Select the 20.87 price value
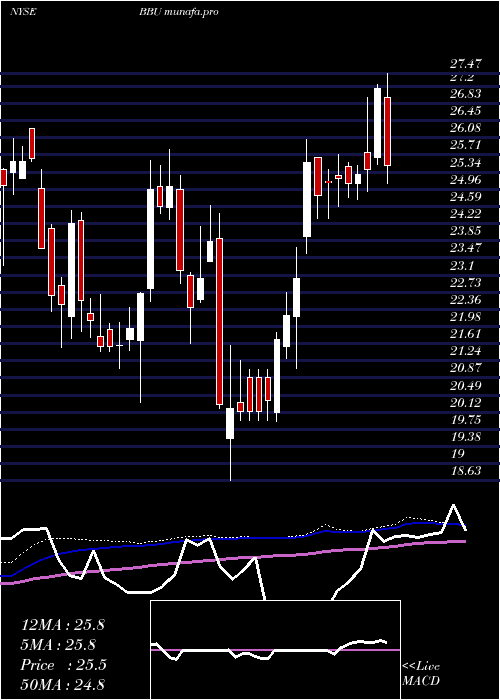This screenshot has height=700, width=500. tap(466, 368)
